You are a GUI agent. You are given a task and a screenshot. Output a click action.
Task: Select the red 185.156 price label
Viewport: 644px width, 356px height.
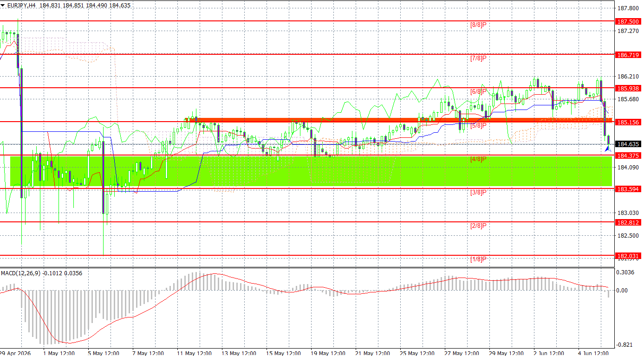tap(628, 122)
